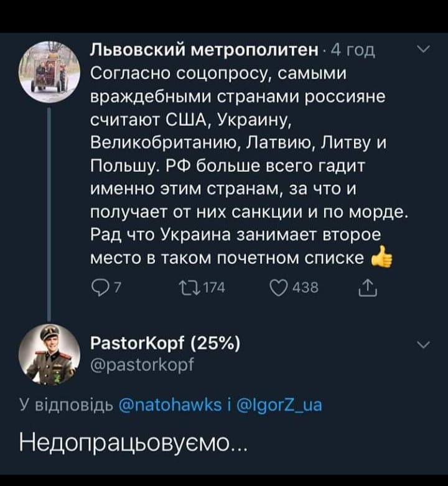Click the Львовский метрополитен display name
The height and width of the screenshot is (486, 448).
[x=205, y=50]
